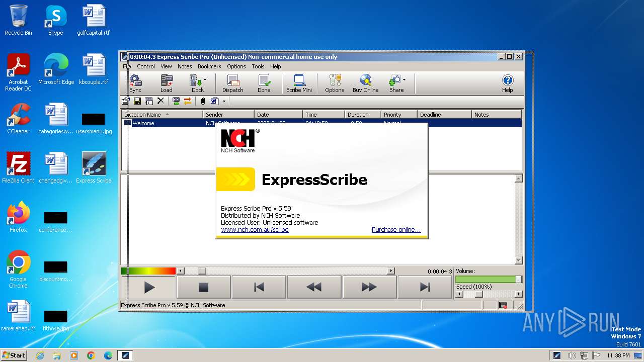Click the Speed slider thumb
The image size is (644, 362).
(x=478, y=294)
